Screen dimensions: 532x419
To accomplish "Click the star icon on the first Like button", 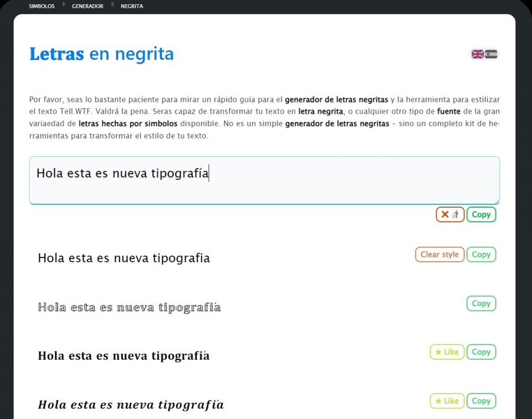I will coord(439,352).
